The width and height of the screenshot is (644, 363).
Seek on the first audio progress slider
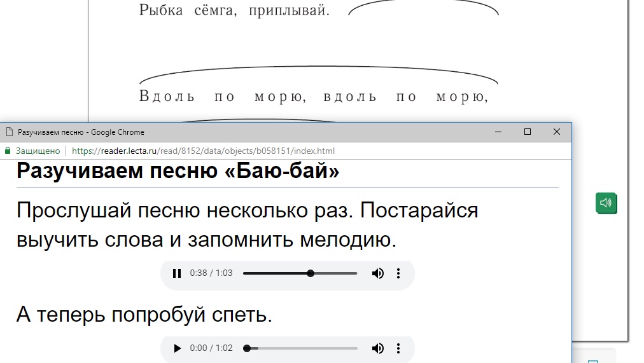click(x=300, y=273)
